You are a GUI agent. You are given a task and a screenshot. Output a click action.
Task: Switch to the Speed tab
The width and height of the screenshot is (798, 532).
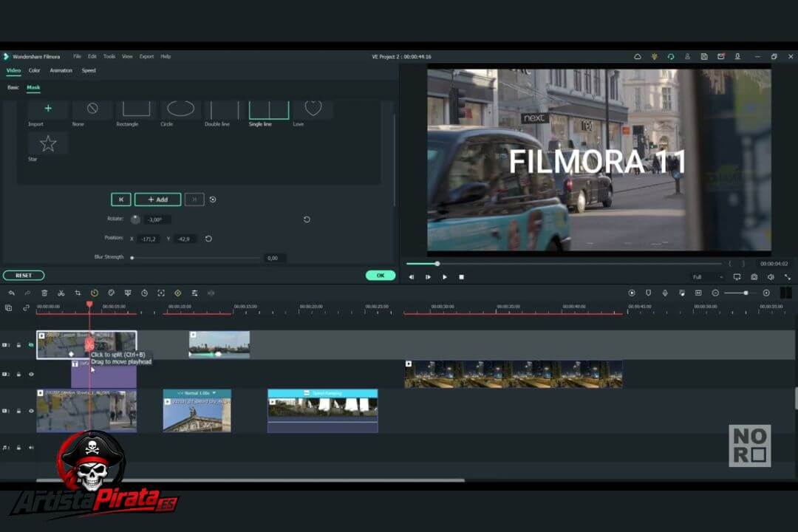(x=89, y=70)
